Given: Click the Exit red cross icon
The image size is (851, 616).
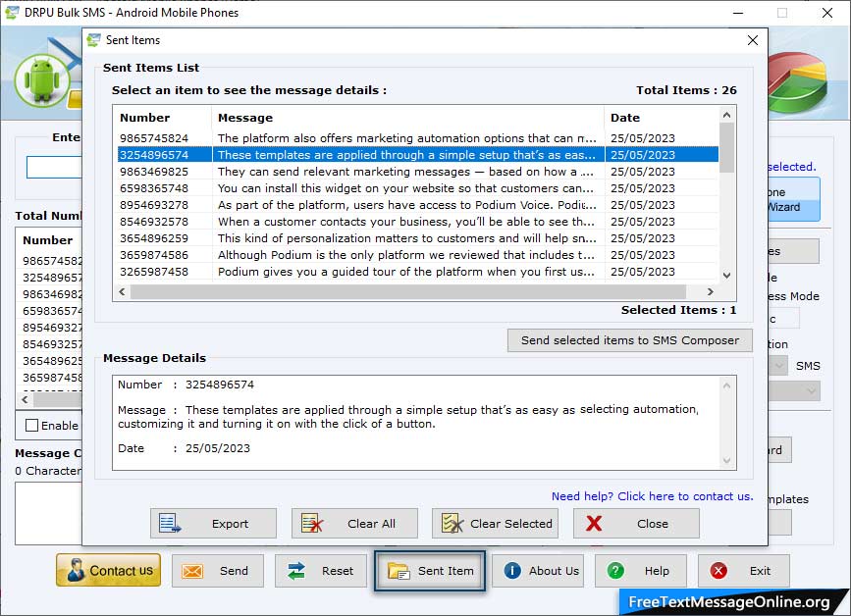Looking at the screenshot, I should click(x=718, y=571).
